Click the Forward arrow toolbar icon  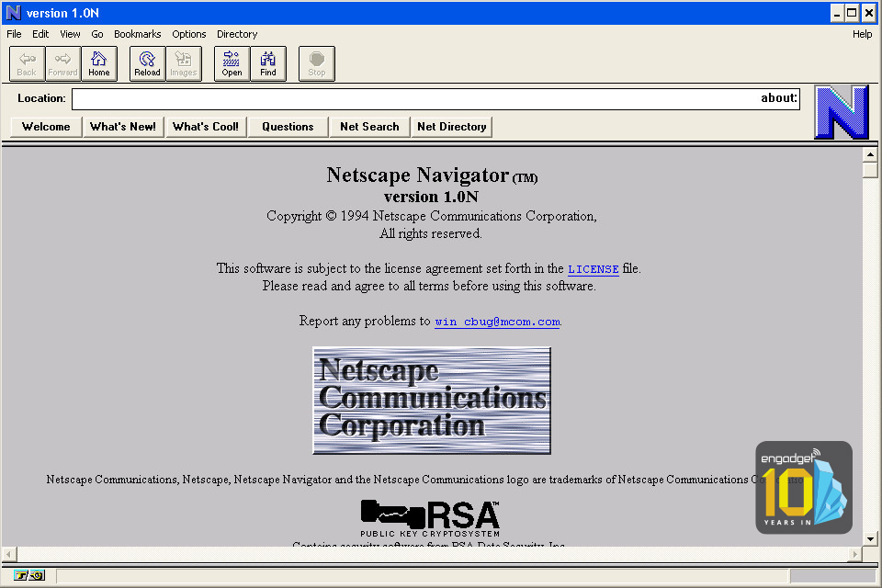(62, 63)
